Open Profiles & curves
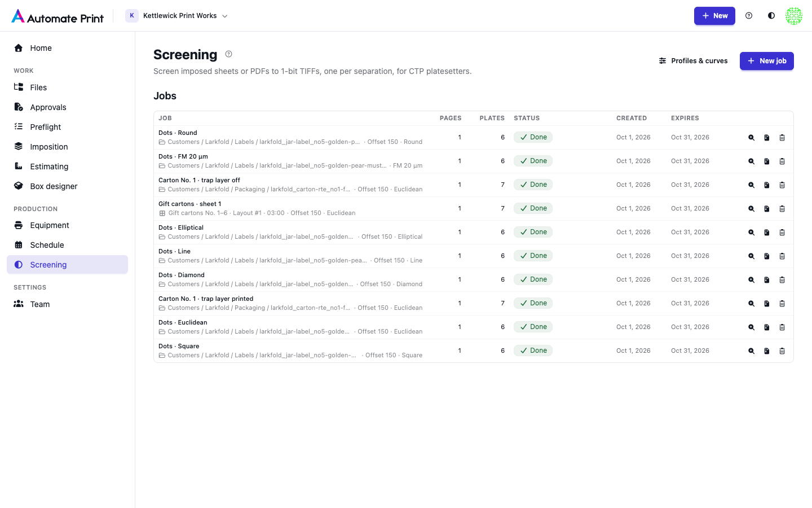Screen dimensions: 812x508 694,61
